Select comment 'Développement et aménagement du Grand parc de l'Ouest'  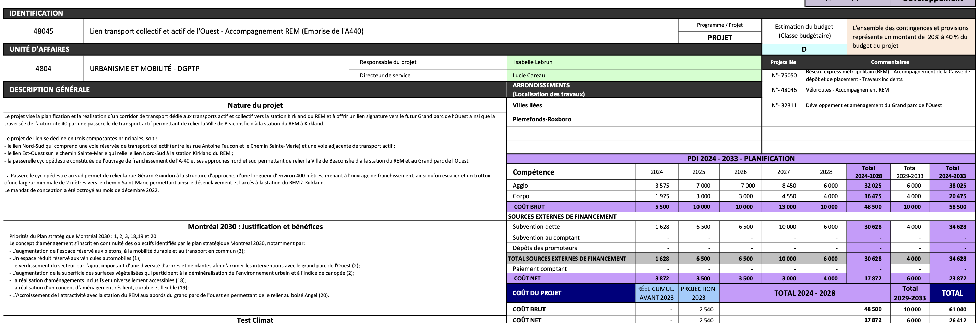874,105
